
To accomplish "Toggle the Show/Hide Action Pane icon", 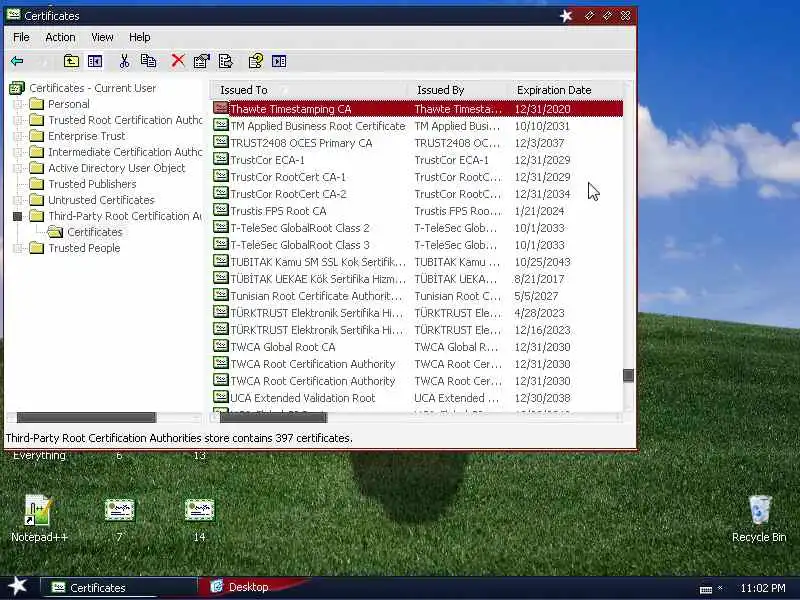I will [x=279, y=61].
